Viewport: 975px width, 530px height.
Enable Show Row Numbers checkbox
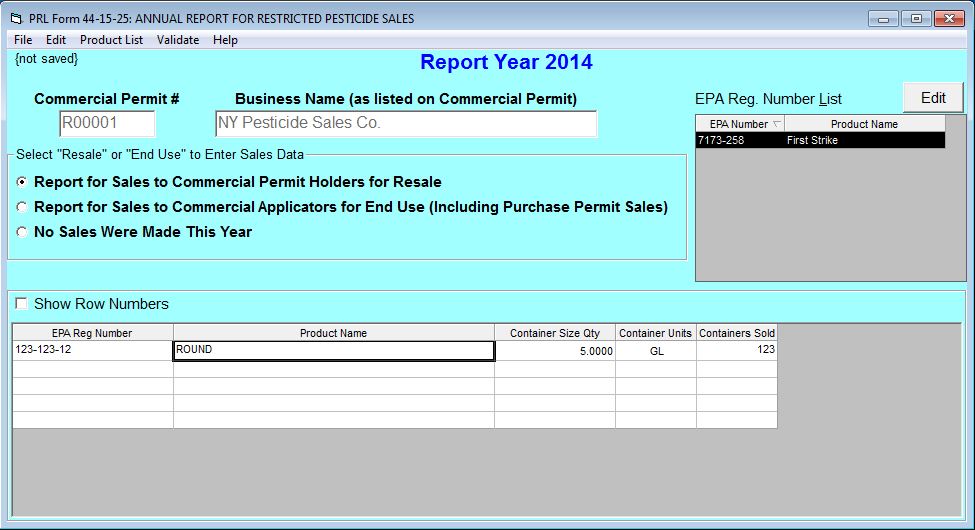[22, 304]
